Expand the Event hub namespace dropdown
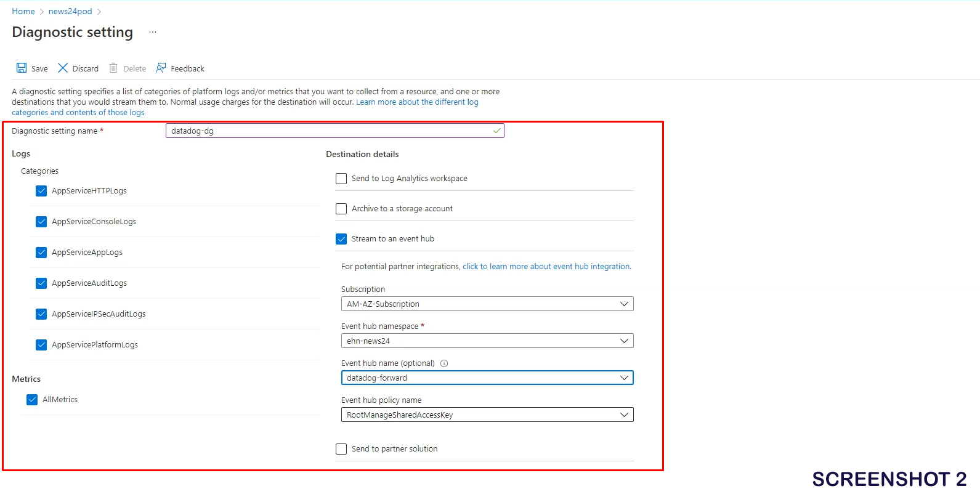Viewport: 980px width, 502px height. tap(487, 341)
